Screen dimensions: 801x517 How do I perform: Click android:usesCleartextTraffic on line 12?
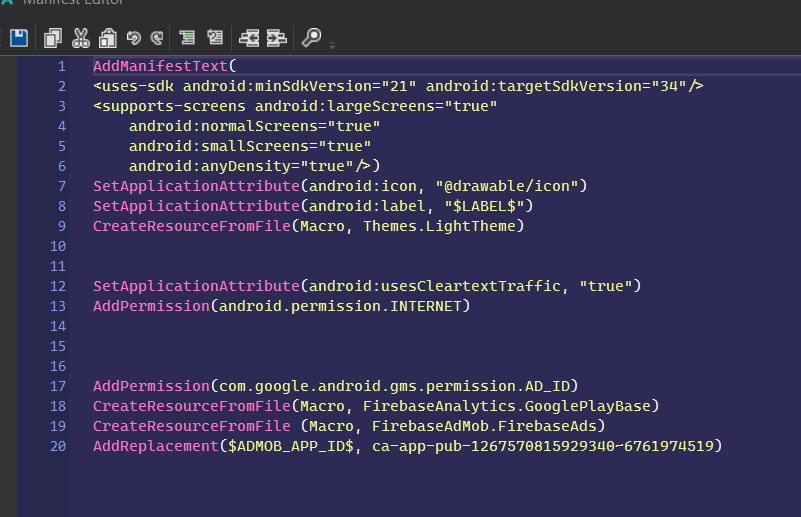434,286
